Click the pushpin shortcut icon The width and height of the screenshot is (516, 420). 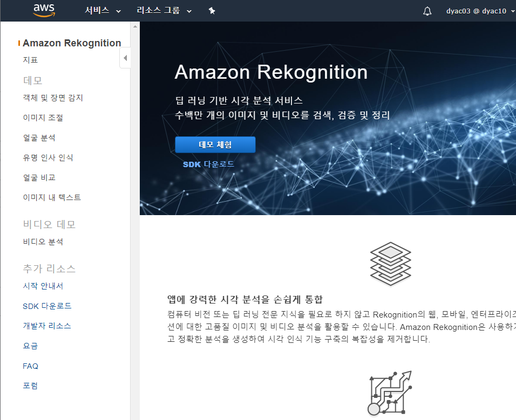coord(212,11)
